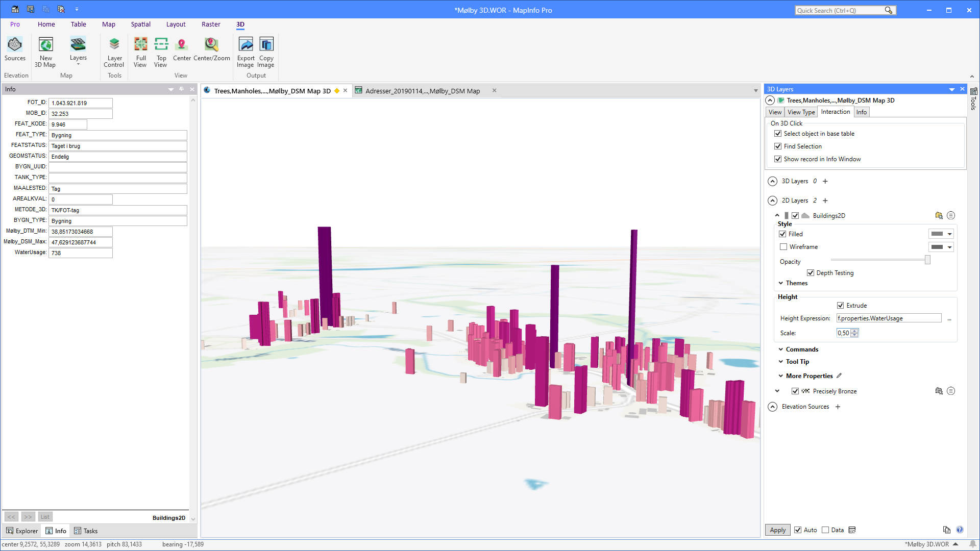Switch to the View Type tab
Screen dimensions: 980x551
pyautogui.click(x=801, y=112)
